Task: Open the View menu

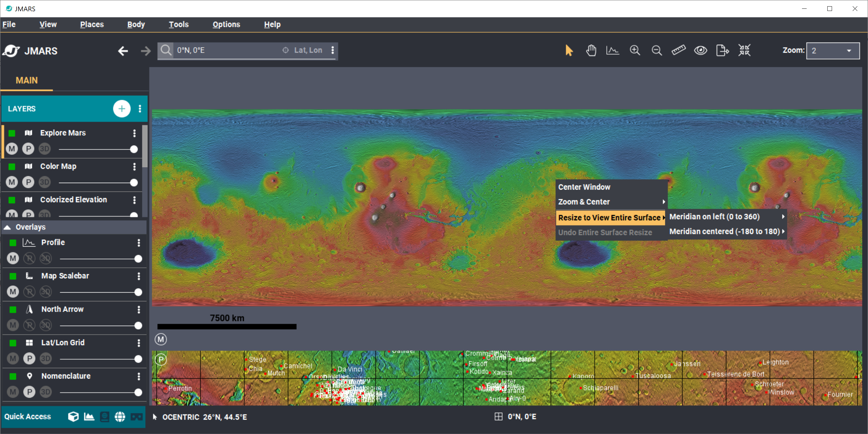Action: [x=48, y=24]
